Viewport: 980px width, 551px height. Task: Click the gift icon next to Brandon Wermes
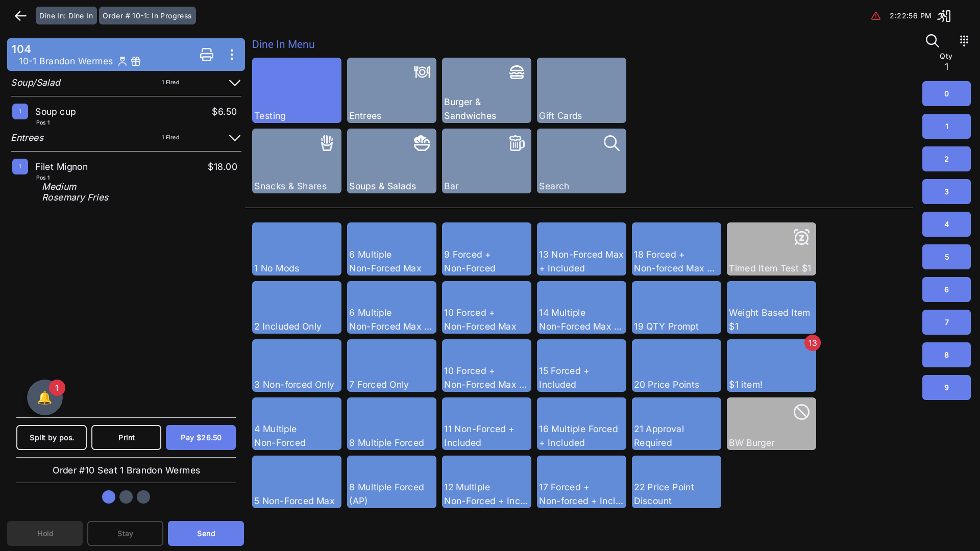tap(136, 61)
